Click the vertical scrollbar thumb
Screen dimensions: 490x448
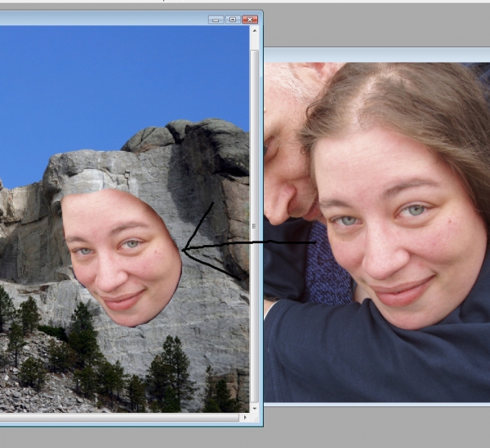click(x=254, y=226)
